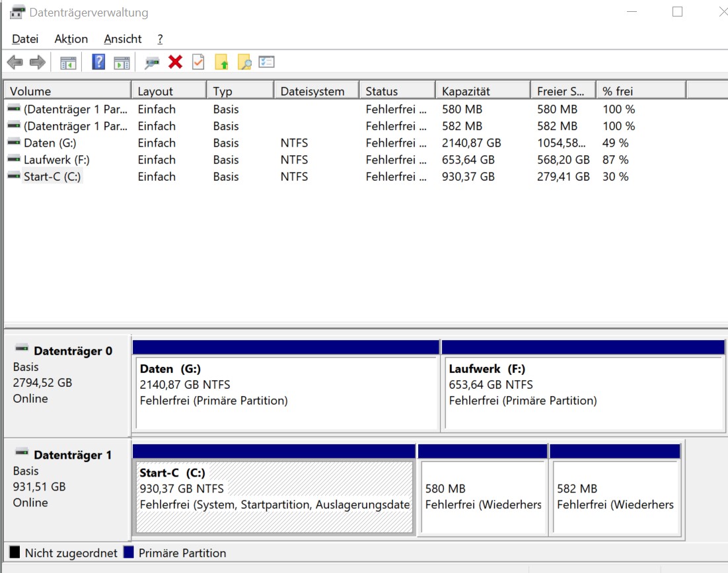Click the NTFS cell in Laufwerk (F:) row
Screen dimensions: 728x573
[294, 160]
